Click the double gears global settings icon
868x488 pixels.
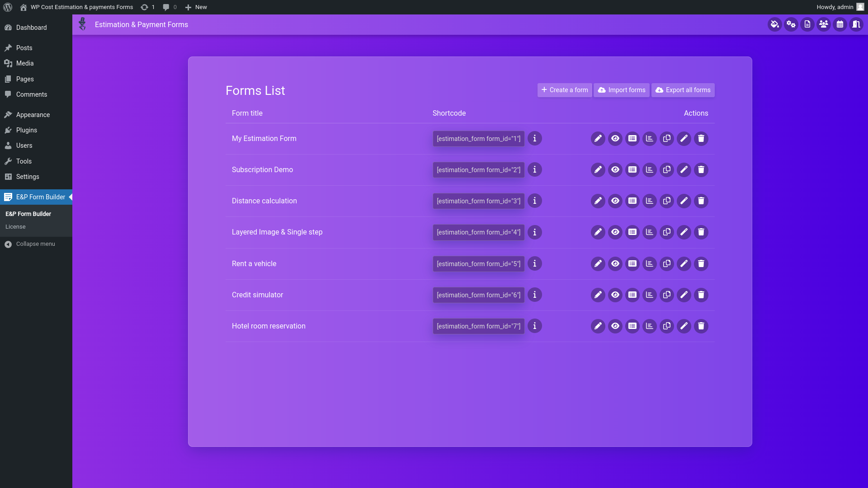click(x=791, y=24)
